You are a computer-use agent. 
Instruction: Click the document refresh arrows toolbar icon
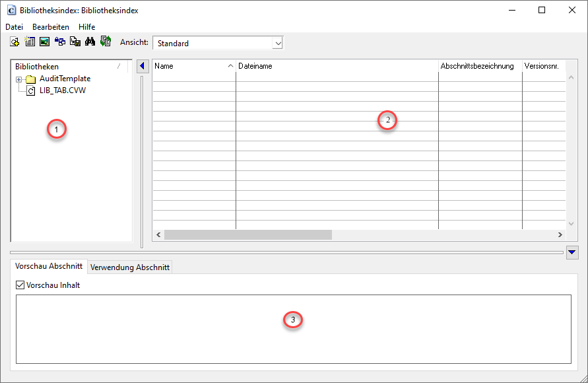point(106,42)
